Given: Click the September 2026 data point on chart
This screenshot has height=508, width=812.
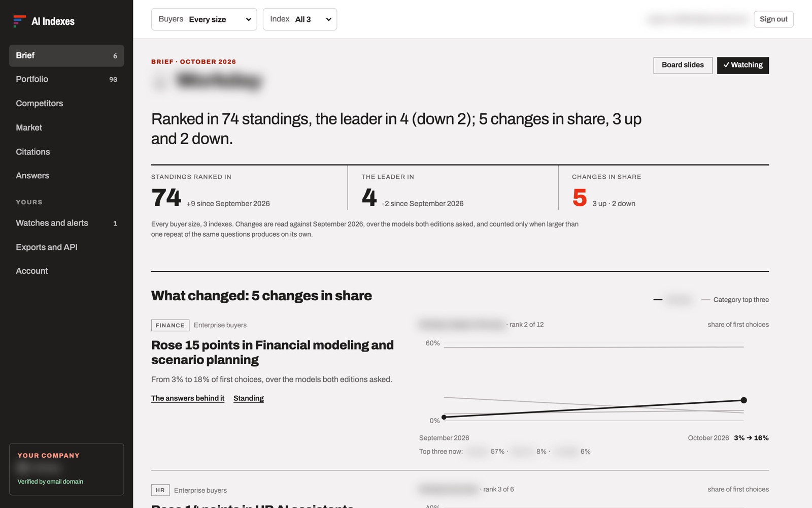Looking at the screenshot, I should [x=444, y=417].
